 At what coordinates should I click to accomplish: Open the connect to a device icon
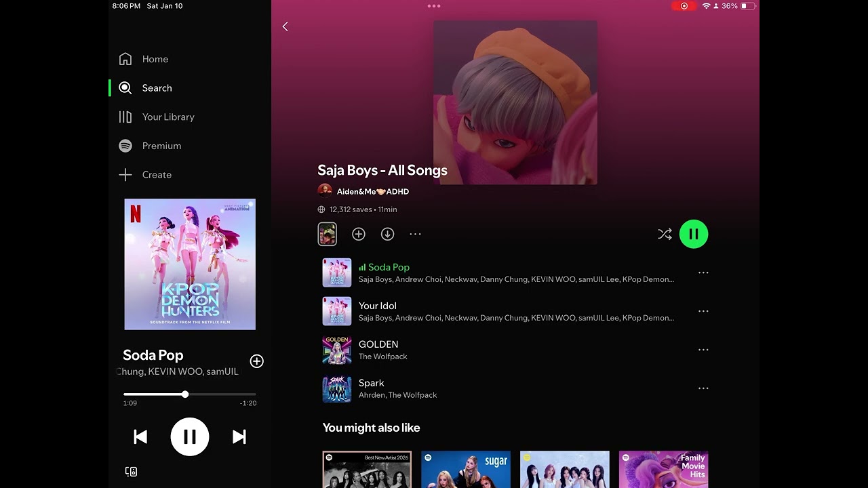pyautogui.click(x=132, y=472)
